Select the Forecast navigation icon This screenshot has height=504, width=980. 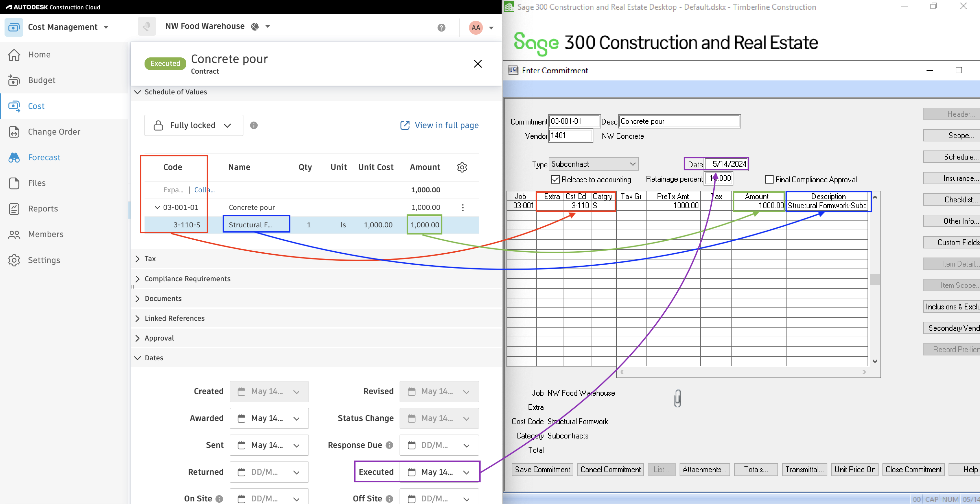pos(14,157)
